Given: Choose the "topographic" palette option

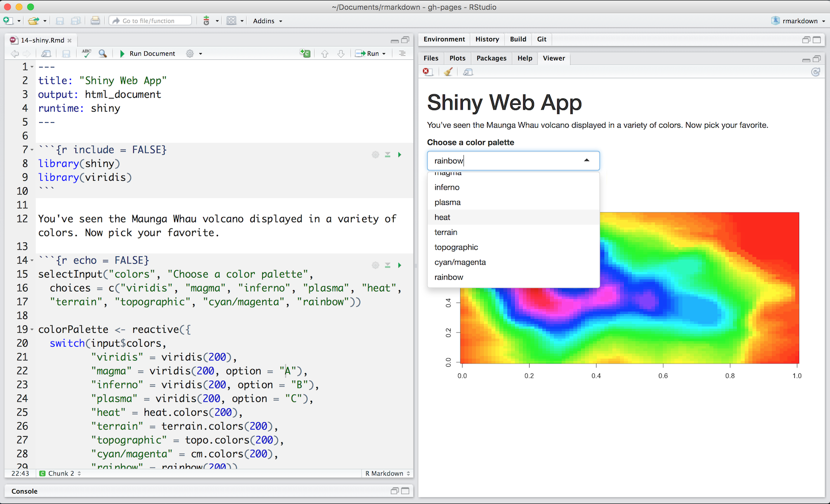Looking at the screenshot, I should [x=456, y=247].
